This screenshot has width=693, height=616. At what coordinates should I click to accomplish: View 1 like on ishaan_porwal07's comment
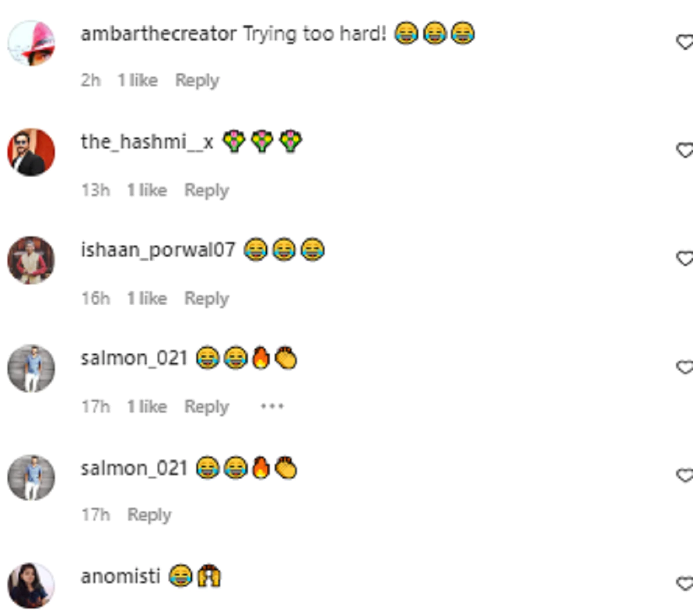pos(147,298)
